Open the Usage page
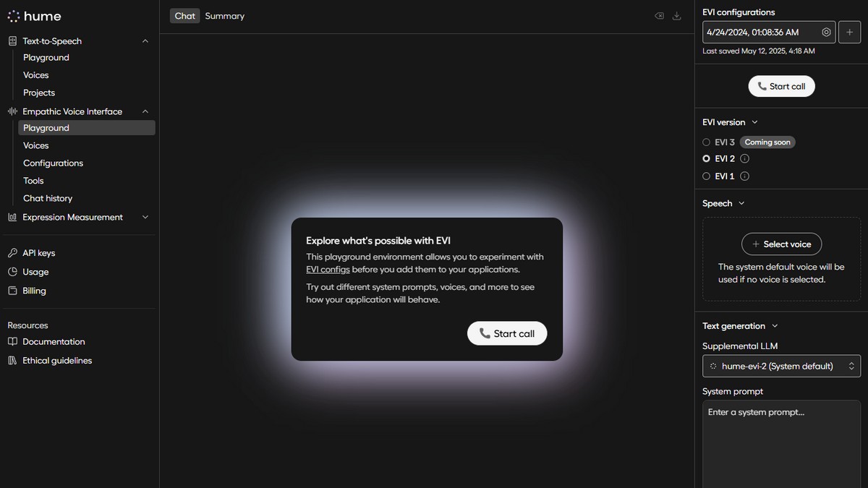The image size is (868, 488). [x=35, y=272]
